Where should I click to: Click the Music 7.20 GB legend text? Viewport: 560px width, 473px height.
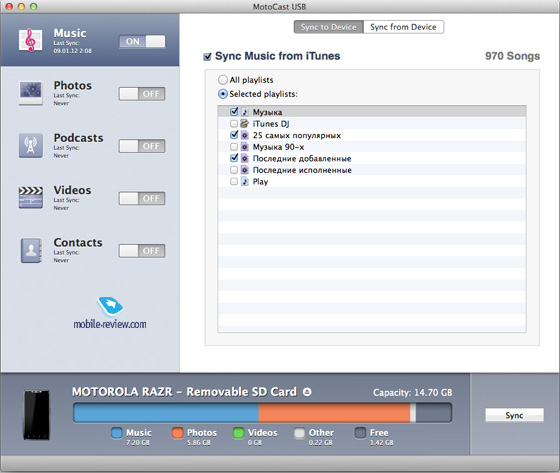point(139,437)
